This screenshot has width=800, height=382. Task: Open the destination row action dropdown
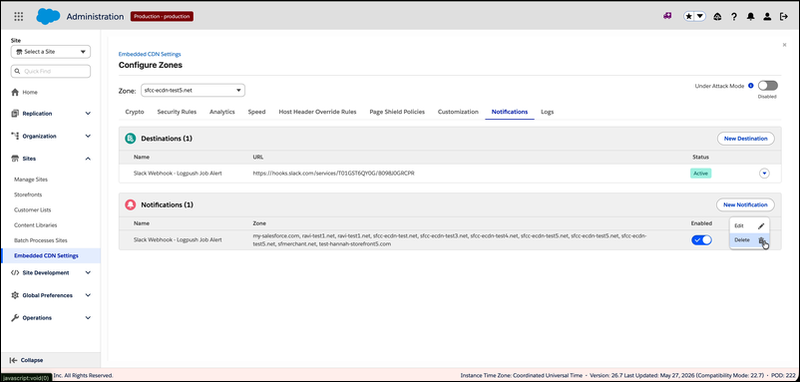(x=764, y=173)
